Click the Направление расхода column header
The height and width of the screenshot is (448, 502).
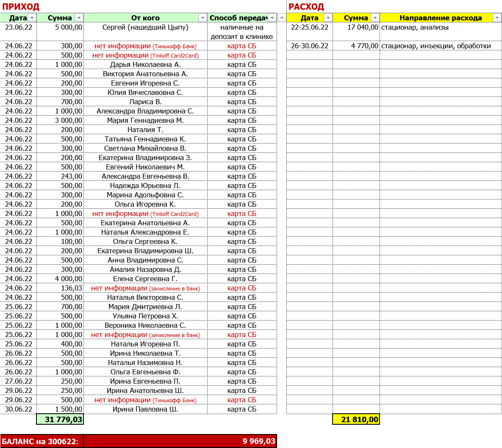441,18
